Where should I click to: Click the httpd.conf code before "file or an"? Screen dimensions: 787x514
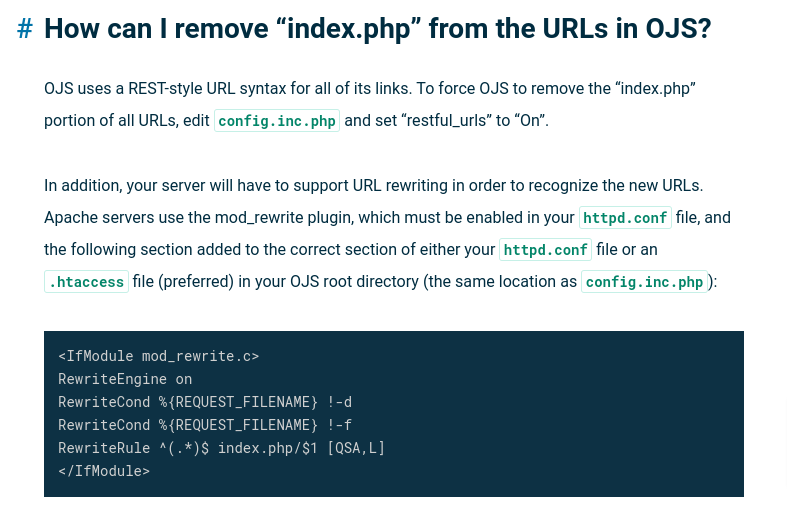coord(546,250)
